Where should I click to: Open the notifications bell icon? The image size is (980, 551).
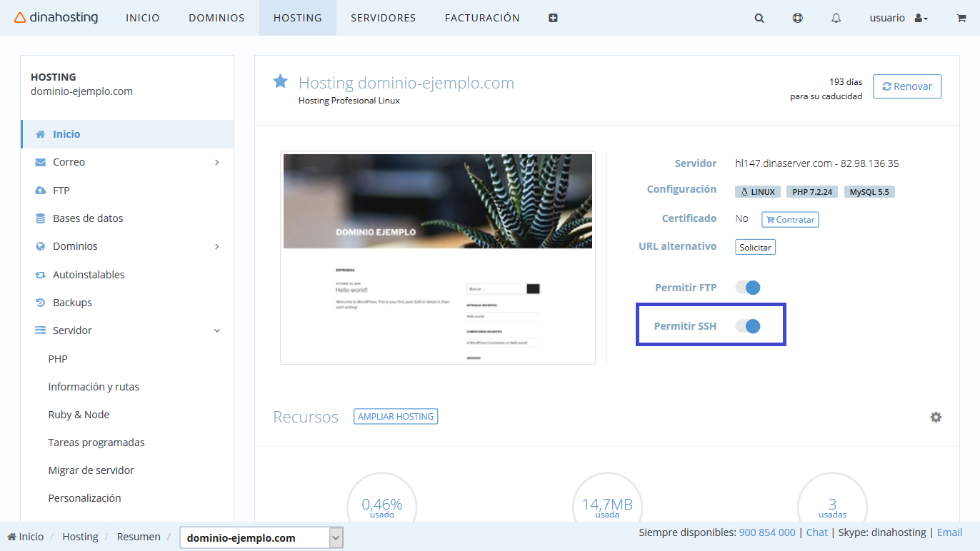pos(836,18)
